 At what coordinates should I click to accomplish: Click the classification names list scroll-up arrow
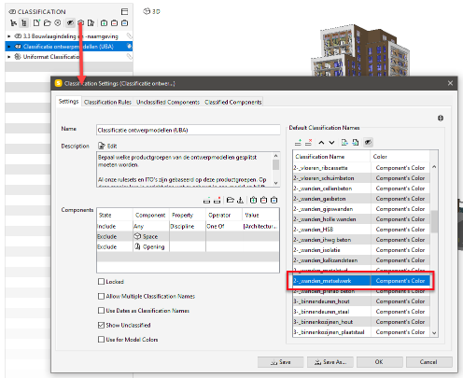(x=434, y=166)
